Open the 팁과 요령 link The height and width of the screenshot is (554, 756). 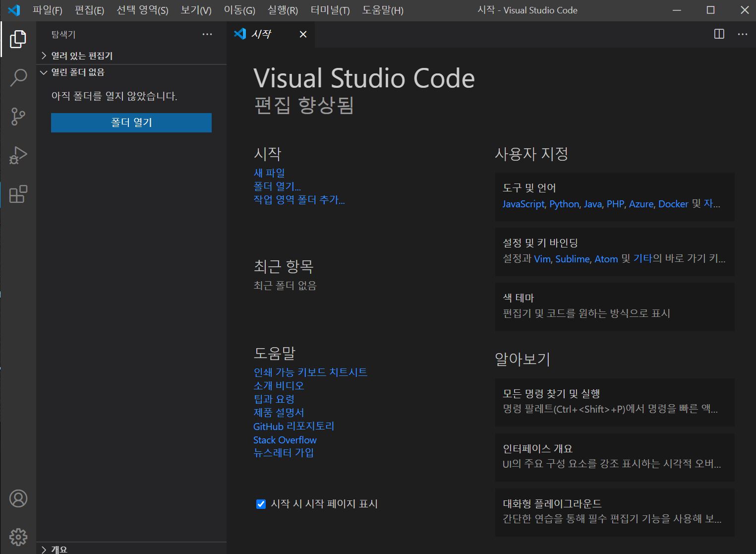click(274, 399)
